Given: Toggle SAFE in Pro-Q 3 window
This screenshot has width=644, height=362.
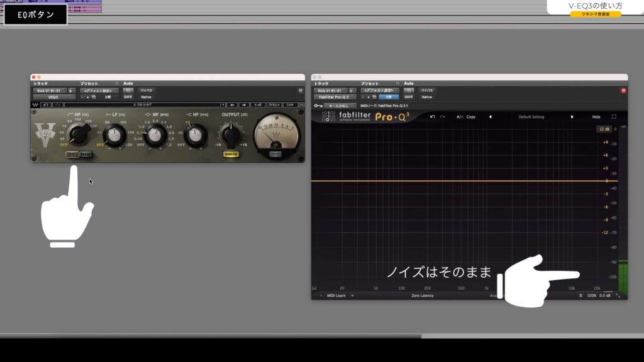Looking at the screenshot, I should 409,97.
